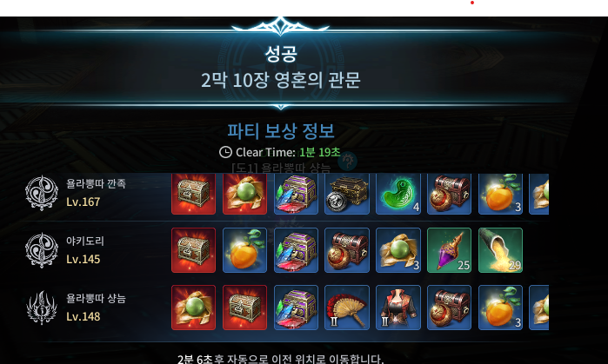This screenshot has width=608, height=364.
Task: Select the red-gold orb chest in 야키도리's row
Action: (x=347, y=250)
